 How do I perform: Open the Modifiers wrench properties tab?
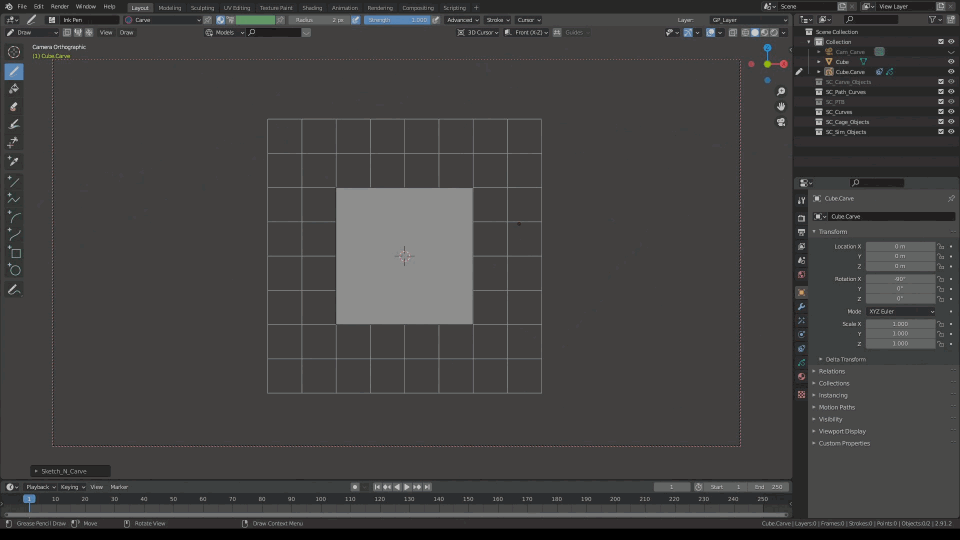click(801, 306)
